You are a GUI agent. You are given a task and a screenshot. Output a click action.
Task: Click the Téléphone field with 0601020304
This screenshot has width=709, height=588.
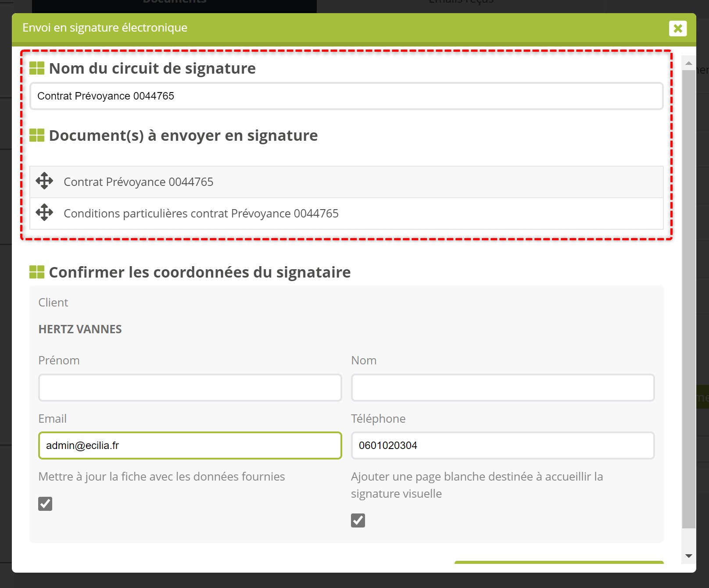coord(503,445)
